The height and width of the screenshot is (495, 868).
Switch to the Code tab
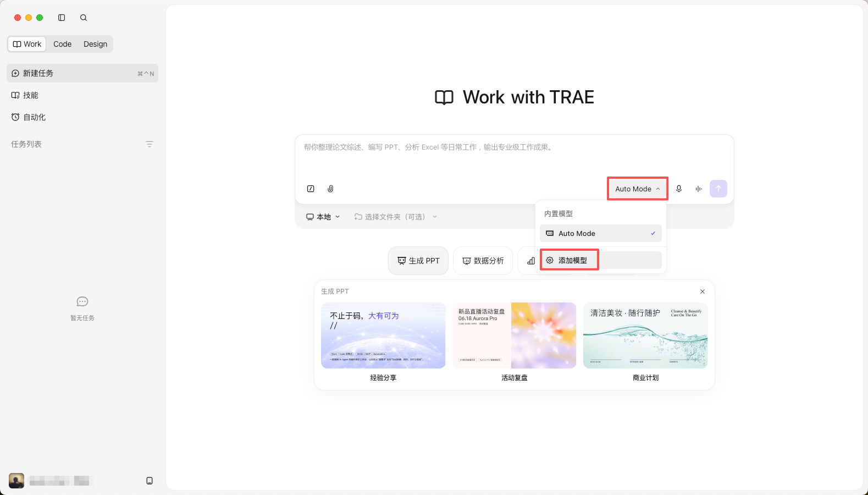point(63,44)
